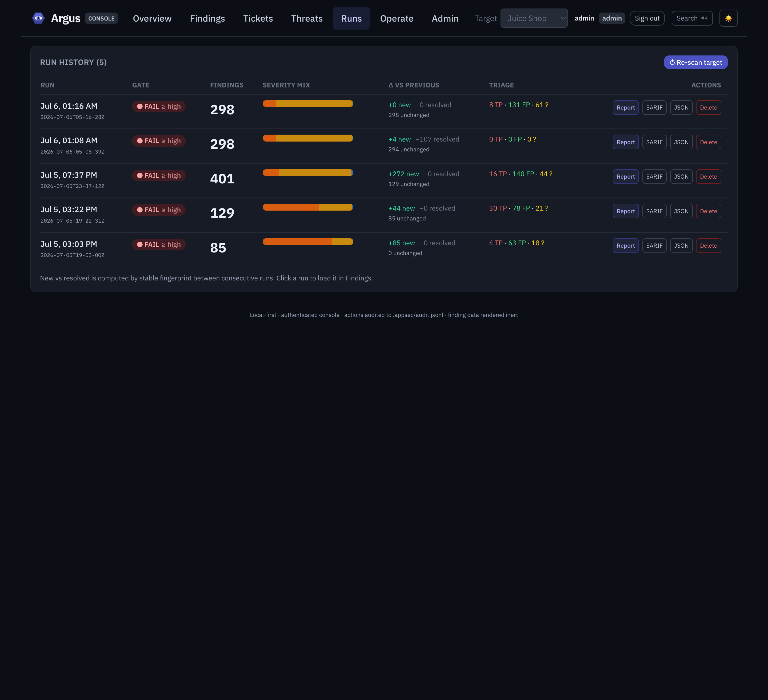Open the Admin tab
768x700 pixels.
tap(445, 18)
